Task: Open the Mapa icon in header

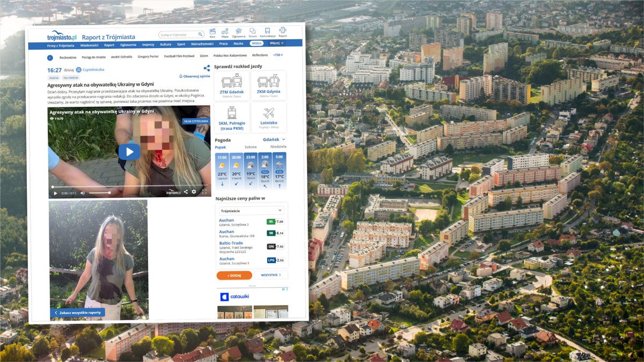Action: point(225,33)
